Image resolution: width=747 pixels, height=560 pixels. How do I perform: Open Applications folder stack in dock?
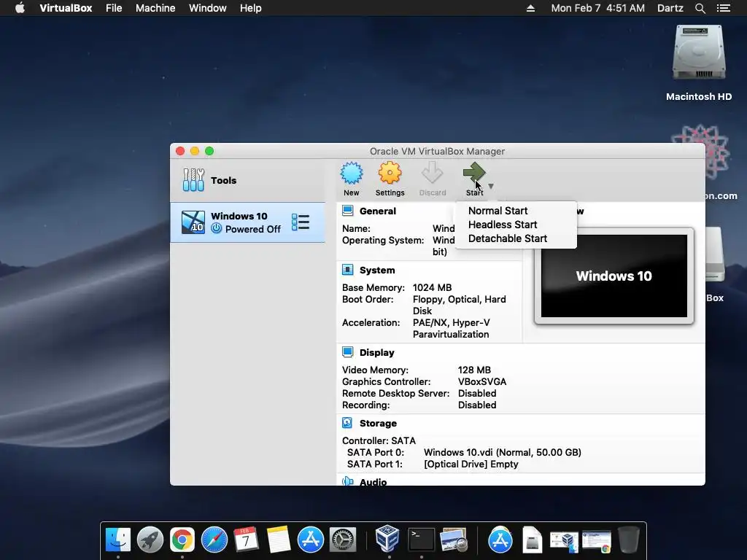tap(500, 540)
